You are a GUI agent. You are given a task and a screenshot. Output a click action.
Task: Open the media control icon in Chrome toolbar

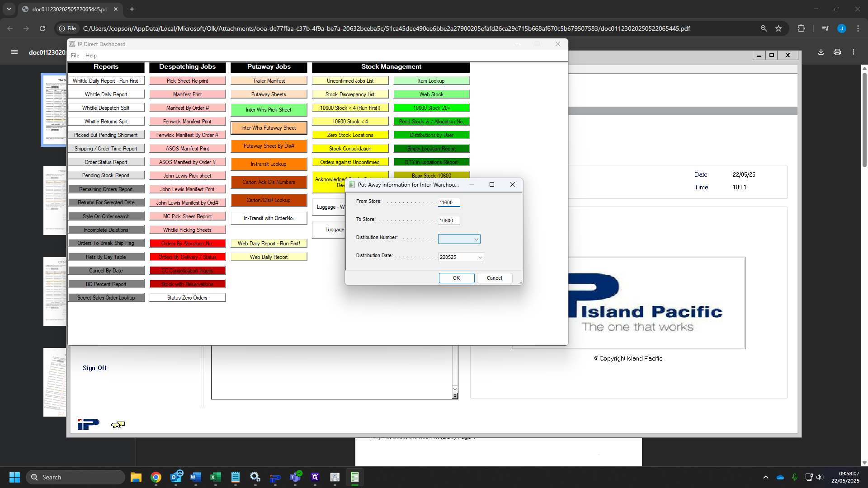[826, 28]
